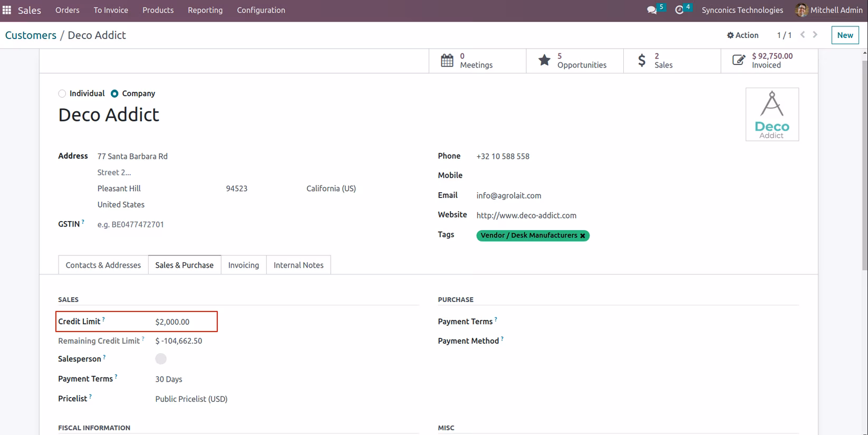Click the New button
Screen dimensions: 868x435
[x=845, y=35]
